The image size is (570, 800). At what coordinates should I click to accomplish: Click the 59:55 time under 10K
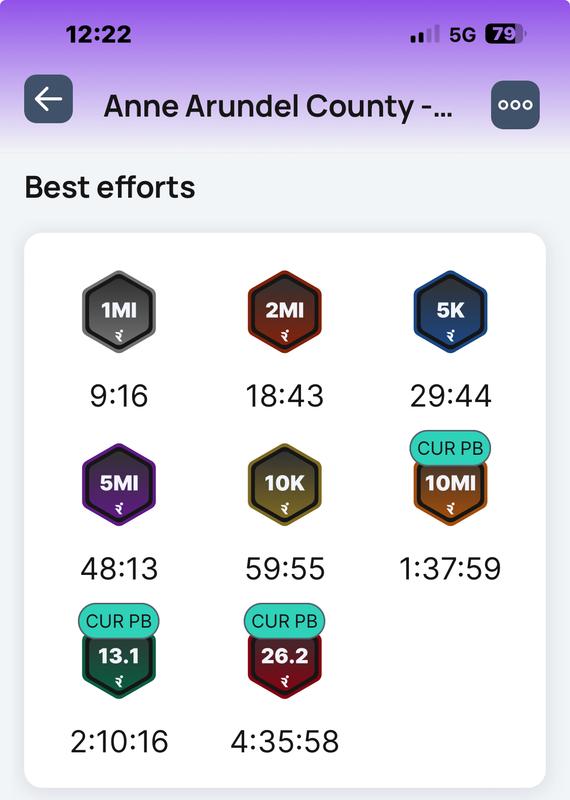coord(285,568)
